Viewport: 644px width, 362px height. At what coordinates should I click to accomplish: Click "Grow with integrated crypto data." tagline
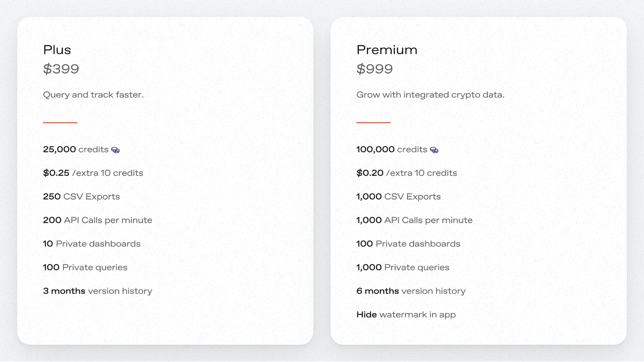click(x=430, y=95)
